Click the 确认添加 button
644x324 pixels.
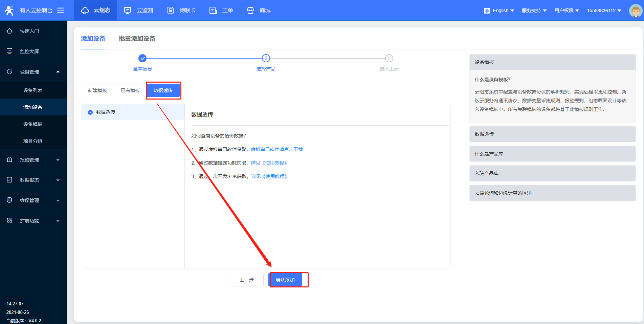pyautogui.click(x=285, y=280)
